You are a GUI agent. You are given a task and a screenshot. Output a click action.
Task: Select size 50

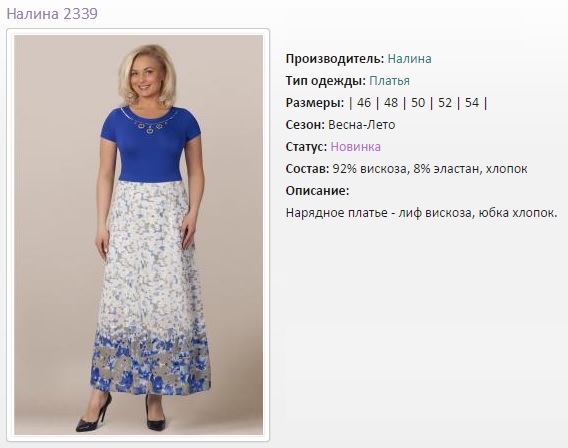(x=418, y=103)
